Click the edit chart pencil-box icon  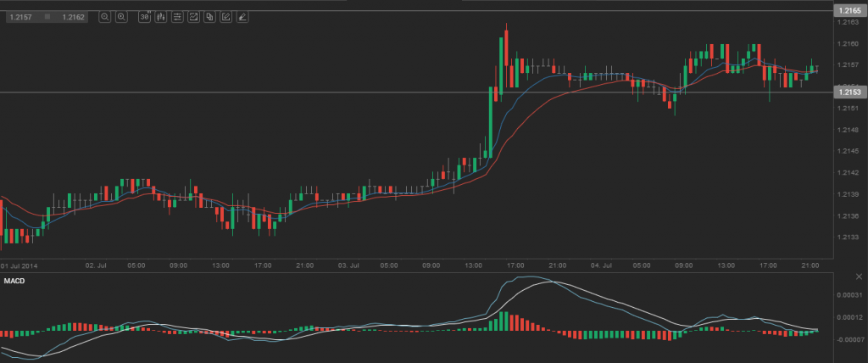(225, 17)
